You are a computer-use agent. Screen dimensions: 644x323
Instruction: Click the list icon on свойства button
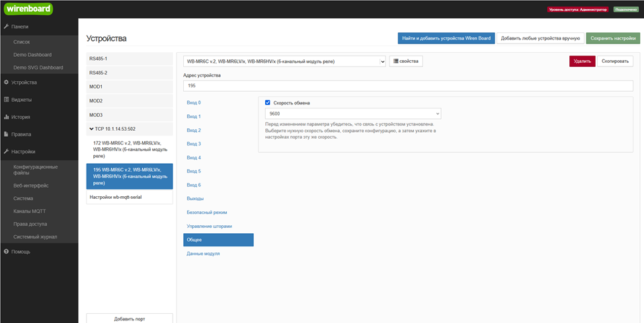[x=395, y=61]
